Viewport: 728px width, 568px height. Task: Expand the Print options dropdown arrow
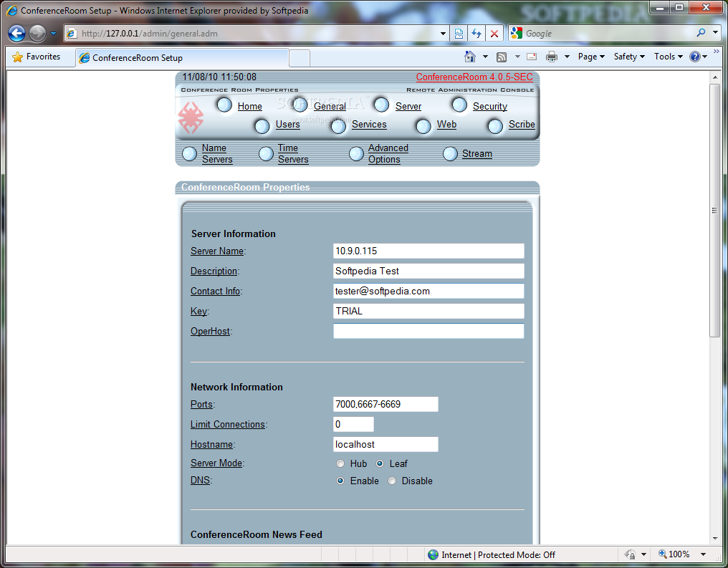567,57
